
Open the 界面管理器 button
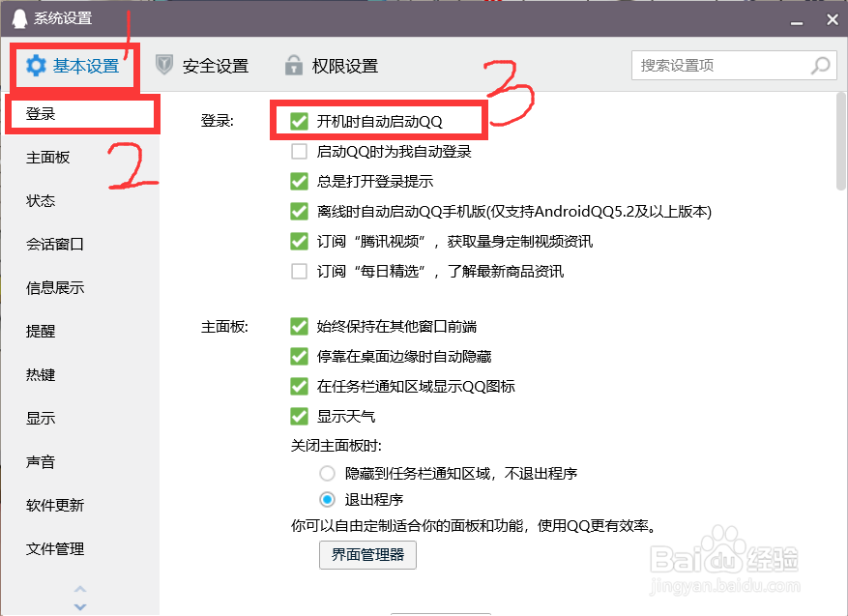tap(367, 555)
